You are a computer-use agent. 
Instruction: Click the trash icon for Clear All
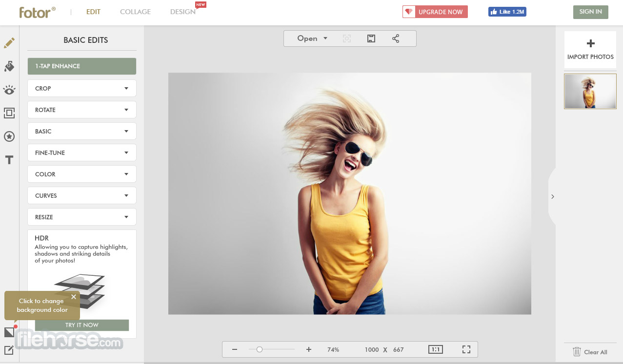pos(577,352)
